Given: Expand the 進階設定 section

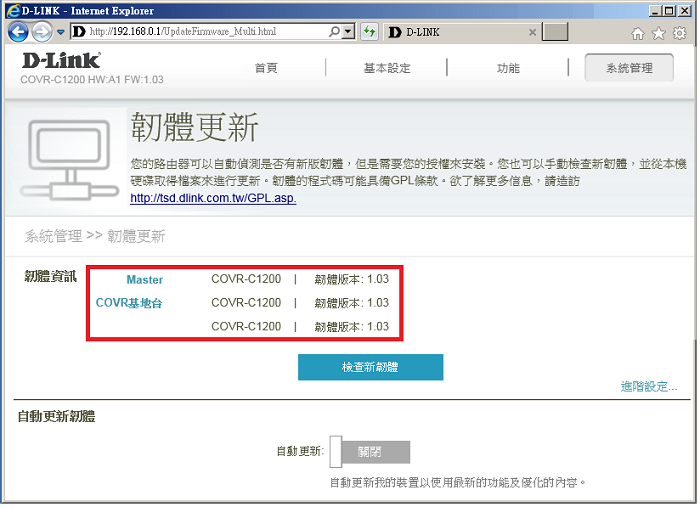Looking at the screenshot, I should pos(648,387).
